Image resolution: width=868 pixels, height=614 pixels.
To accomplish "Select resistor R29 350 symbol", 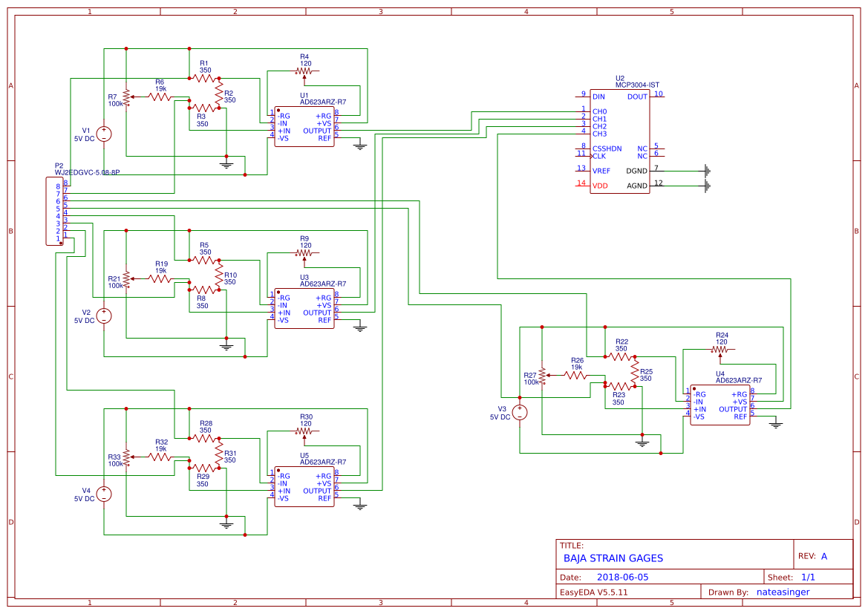I will pos(204,468).
